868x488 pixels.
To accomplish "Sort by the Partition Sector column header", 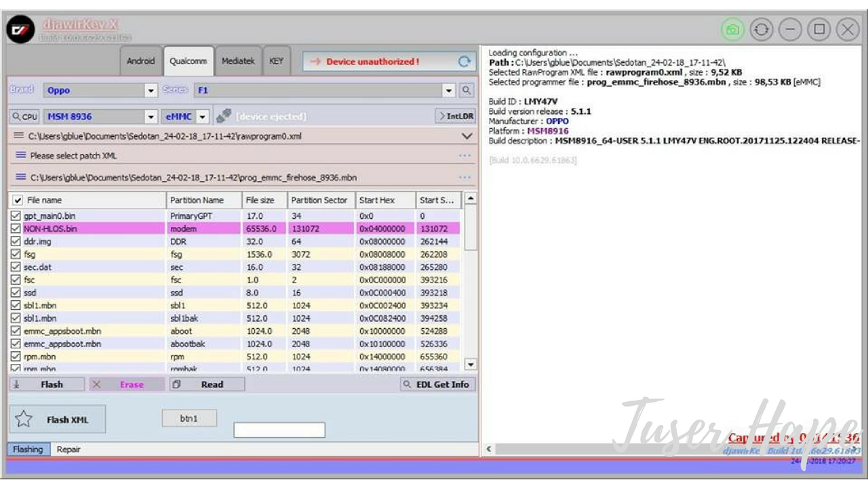I will 321,200.
